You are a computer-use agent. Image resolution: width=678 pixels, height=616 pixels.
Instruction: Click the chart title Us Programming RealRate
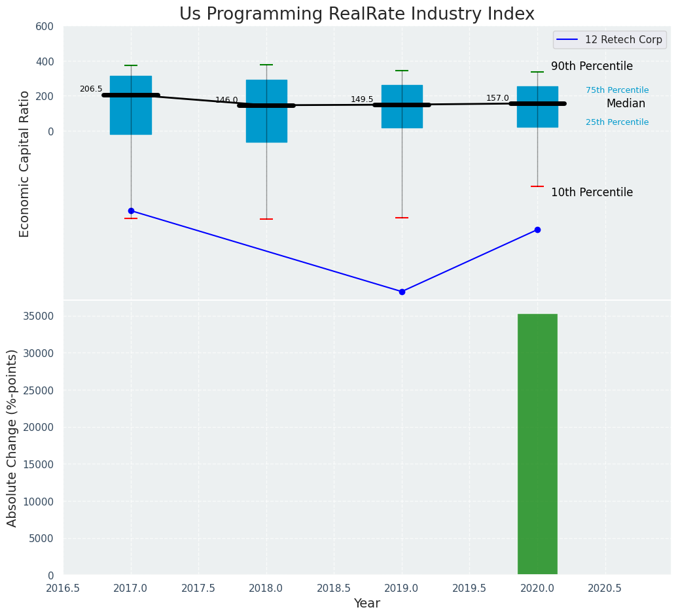coord(357,14)
